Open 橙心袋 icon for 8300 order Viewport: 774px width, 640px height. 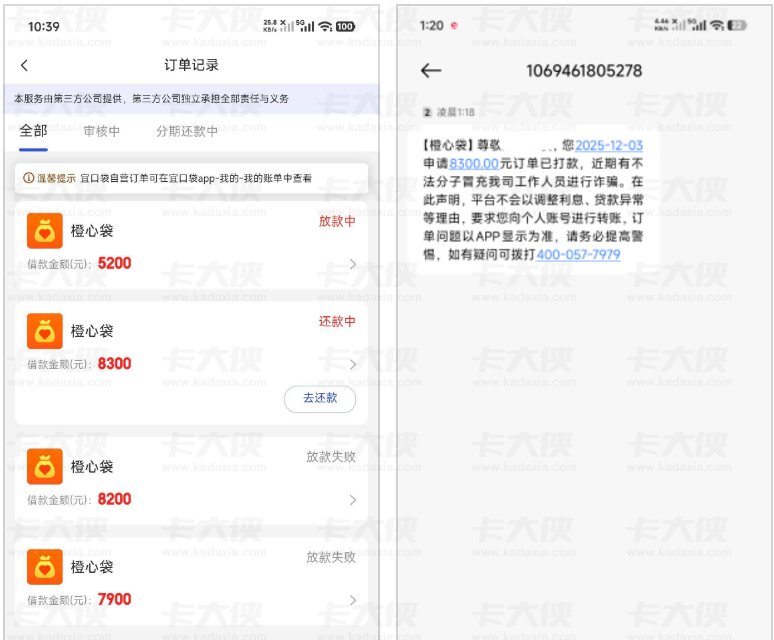tap(45, 331)
